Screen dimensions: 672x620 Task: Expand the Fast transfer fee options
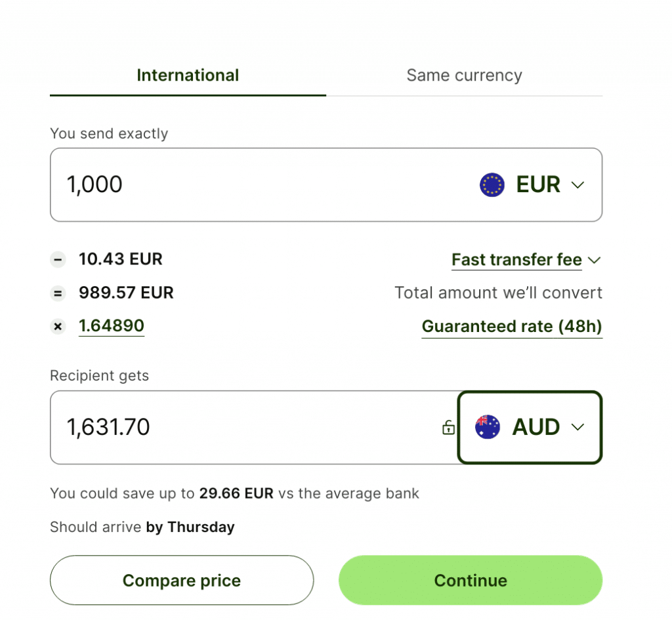(x=595, y=260)
